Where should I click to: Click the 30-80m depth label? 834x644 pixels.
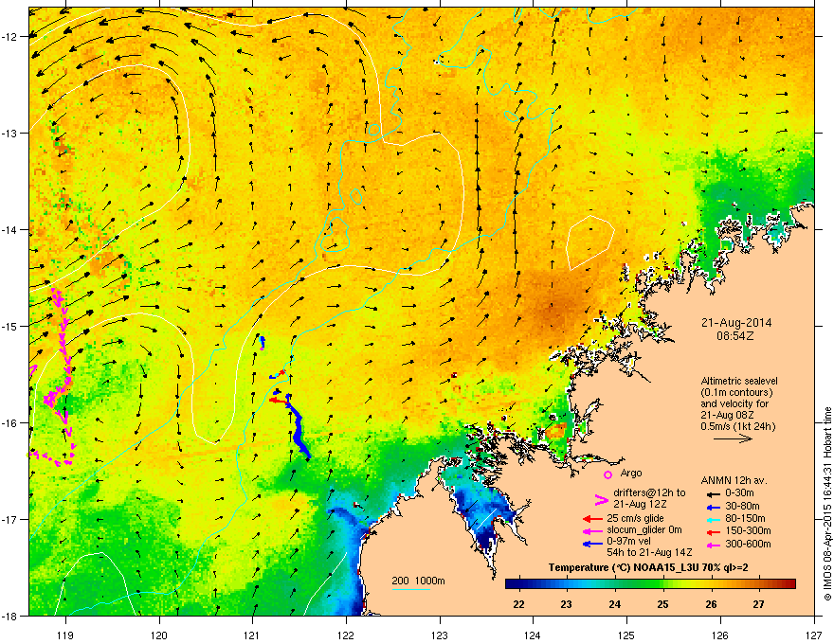(742, 506)
